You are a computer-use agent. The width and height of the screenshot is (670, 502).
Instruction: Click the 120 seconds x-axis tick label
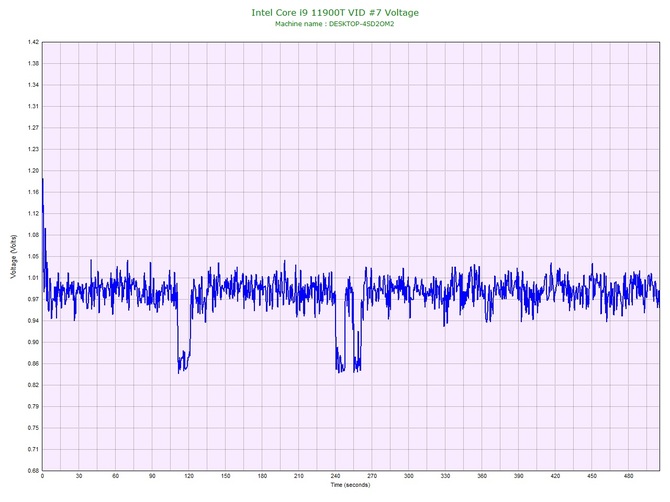[189, 476]
